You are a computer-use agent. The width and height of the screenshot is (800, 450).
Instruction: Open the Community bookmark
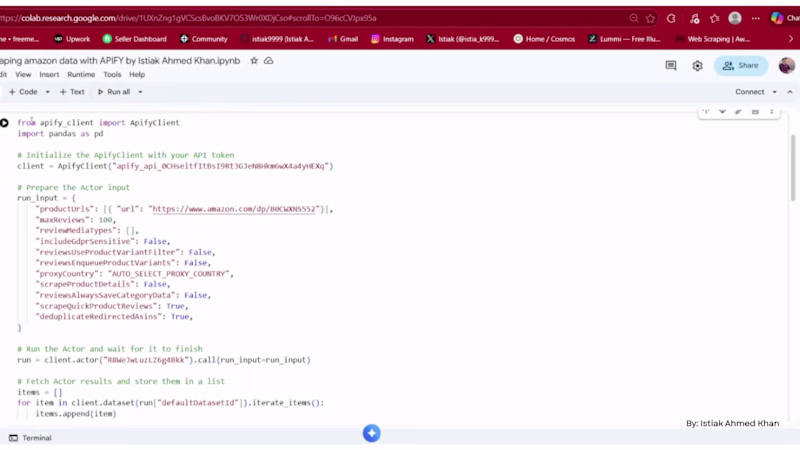point(204,39)
